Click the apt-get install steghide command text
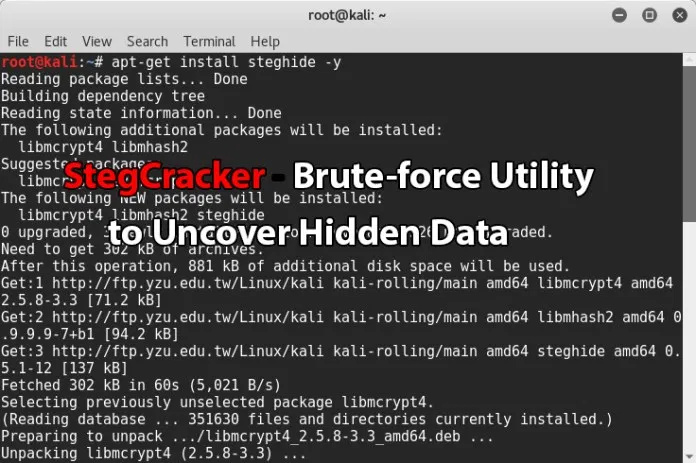This screenshot has width=696, height=463. point(226,62)
